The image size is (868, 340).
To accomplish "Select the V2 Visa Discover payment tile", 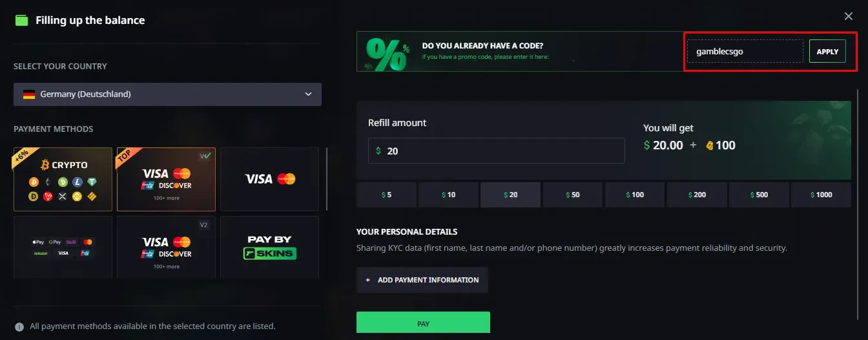I will click(x=166, y=247).
